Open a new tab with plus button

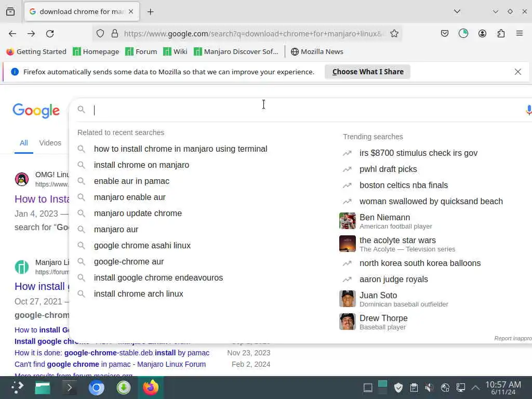[150, 12]
